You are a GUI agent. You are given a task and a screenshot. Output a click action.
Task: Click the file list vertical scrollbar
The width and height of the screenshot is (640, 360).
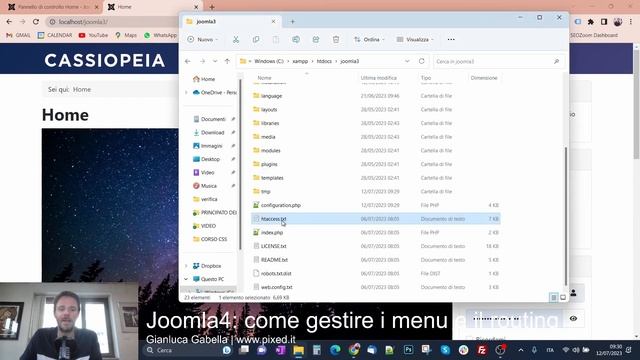tap(566, 216)
